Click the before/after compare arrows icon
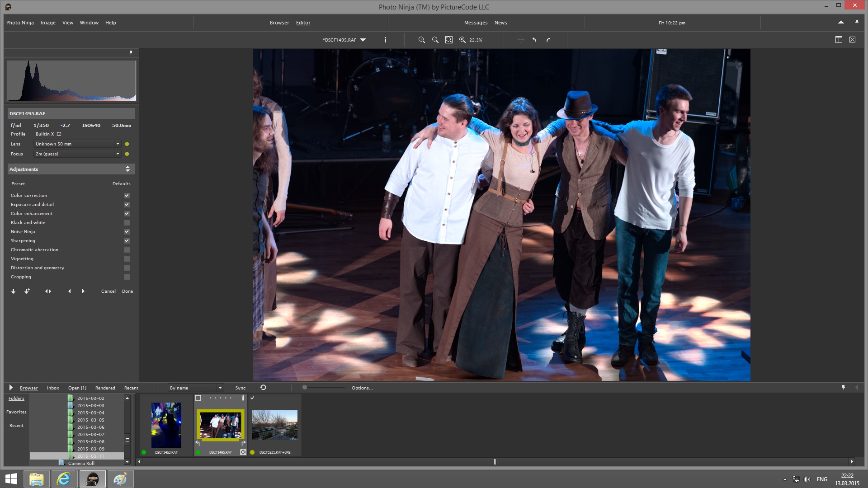Image resolution: width=868 pixels, height=488 pixels. 48,291
